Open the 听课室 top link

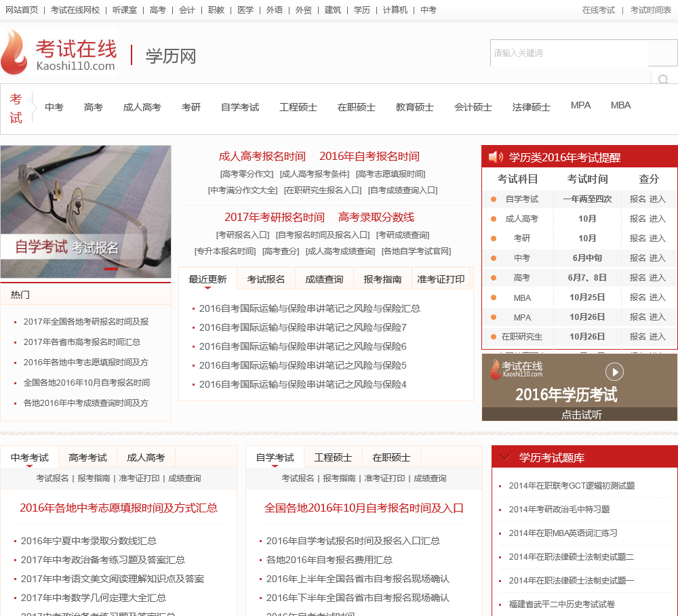[125, 10]
